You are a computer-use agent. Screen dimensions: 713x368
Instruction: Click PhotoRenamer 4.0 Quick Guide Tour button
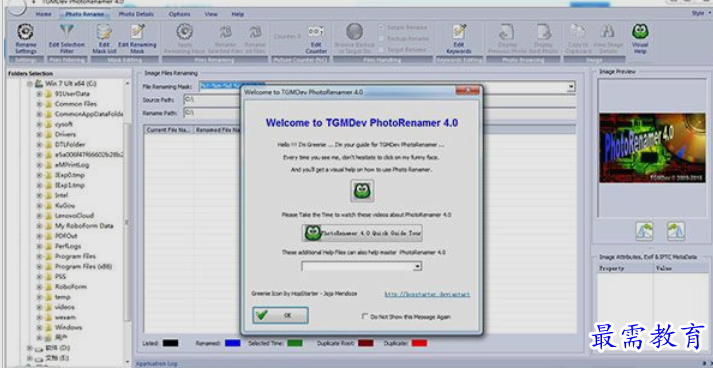tap(362, 233)
